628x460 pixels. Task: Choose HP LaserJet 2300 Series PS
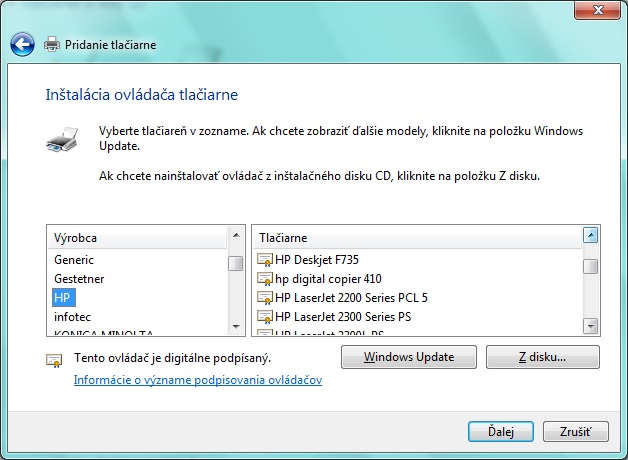point(343,317)
